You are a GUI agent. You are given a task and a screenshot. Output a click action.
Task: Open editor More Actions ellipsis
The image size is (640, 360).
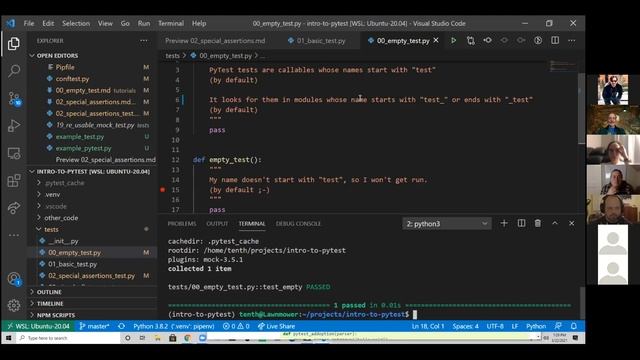571,40
